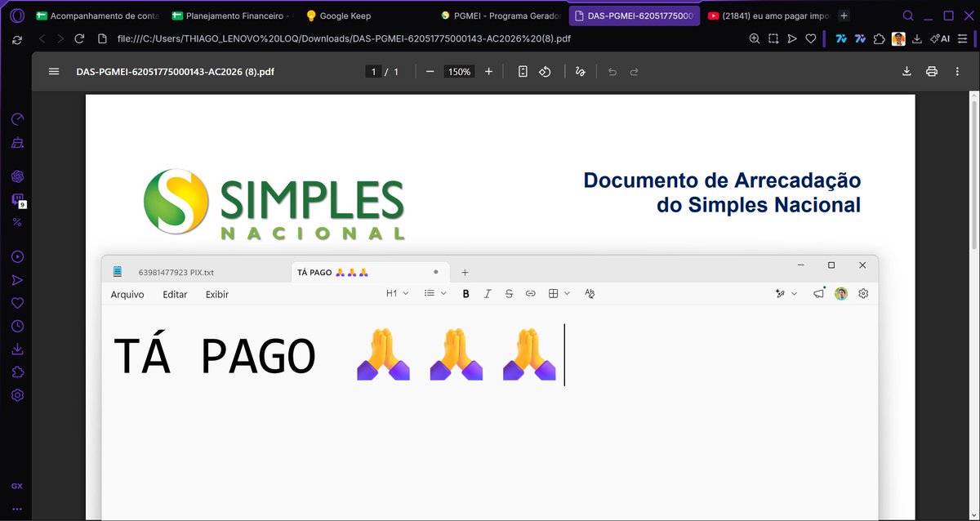Screen dimensions: 980x521
Task: Open the PDF draw annotation tool
Action: [x=580, y=72]
